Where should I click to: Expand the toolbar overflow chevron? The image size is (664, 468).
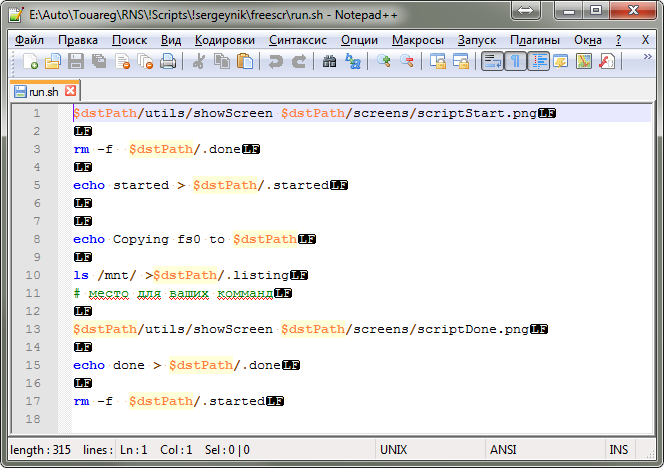click(x=632, y=60)
